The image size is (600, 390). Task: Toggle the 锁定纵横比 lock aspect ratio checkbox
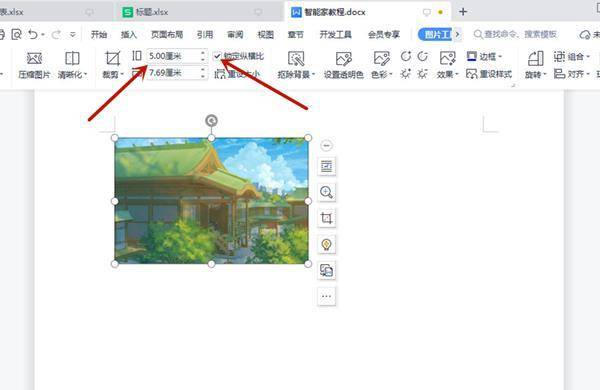coord(217,56)
